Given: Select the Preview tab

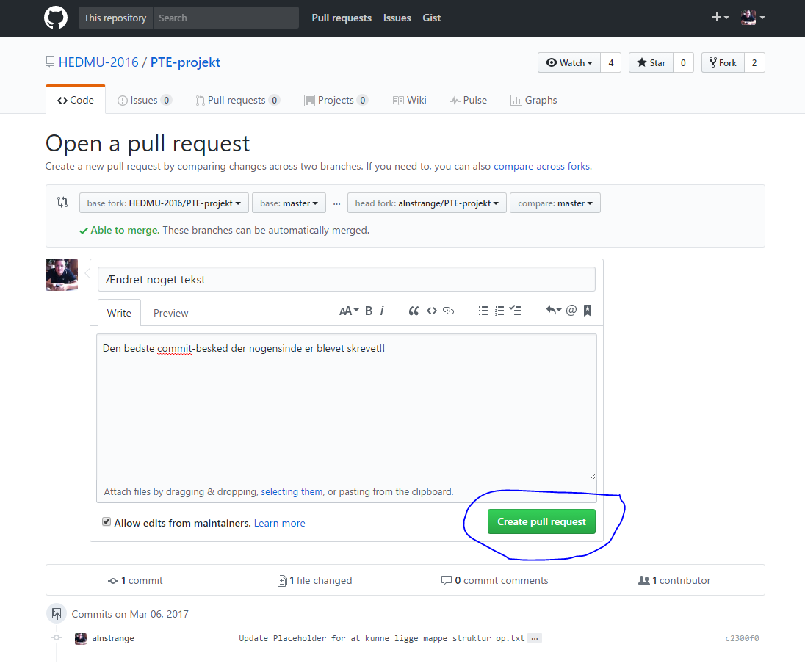Looking at the screenshot, I should [171, 313].
